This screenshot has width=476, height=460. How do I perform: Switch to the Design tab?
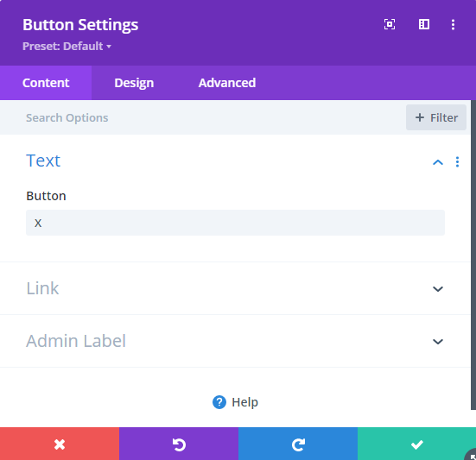pyautogui.click(x=134, y=83)
